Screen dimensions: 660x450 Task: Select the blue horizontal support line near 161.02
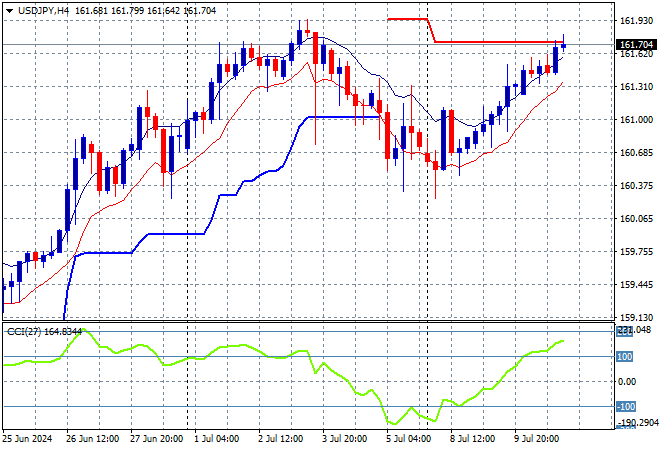point(343,117)
